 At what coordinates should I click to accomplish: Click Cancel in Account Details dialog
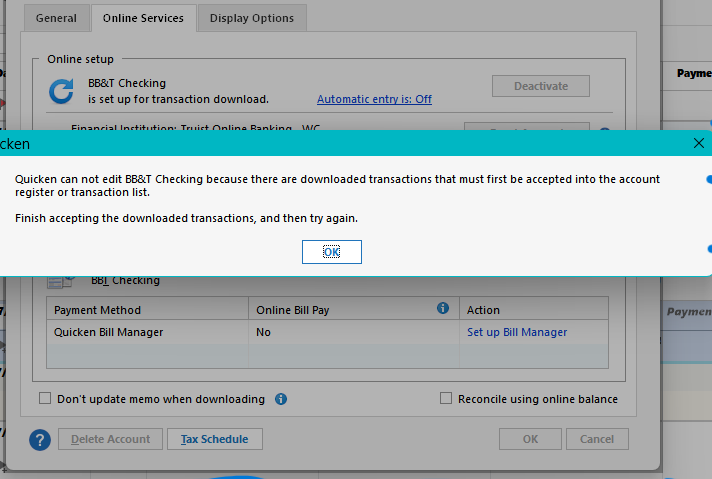pyautogui.click(x=597, y=439)
